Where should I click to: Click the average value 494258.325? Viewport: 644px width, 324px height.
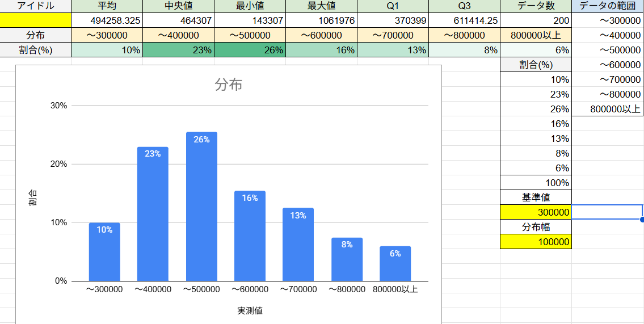click(x=107, y=20)
